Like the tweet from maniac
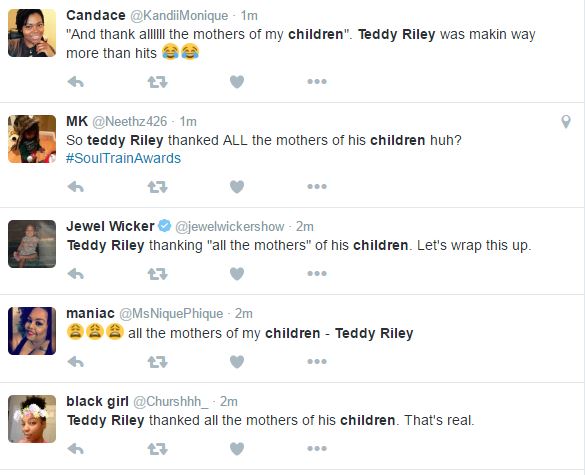The width and height of the screenshot is (585, 475). pyautogui.click(x=237, y=362)
